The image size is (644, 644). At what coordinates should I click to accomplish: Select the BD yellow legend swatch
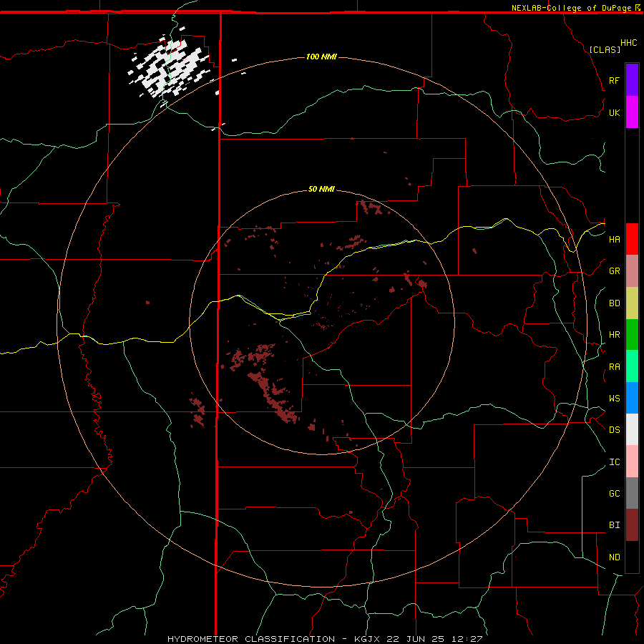click(x=632, y=303)
